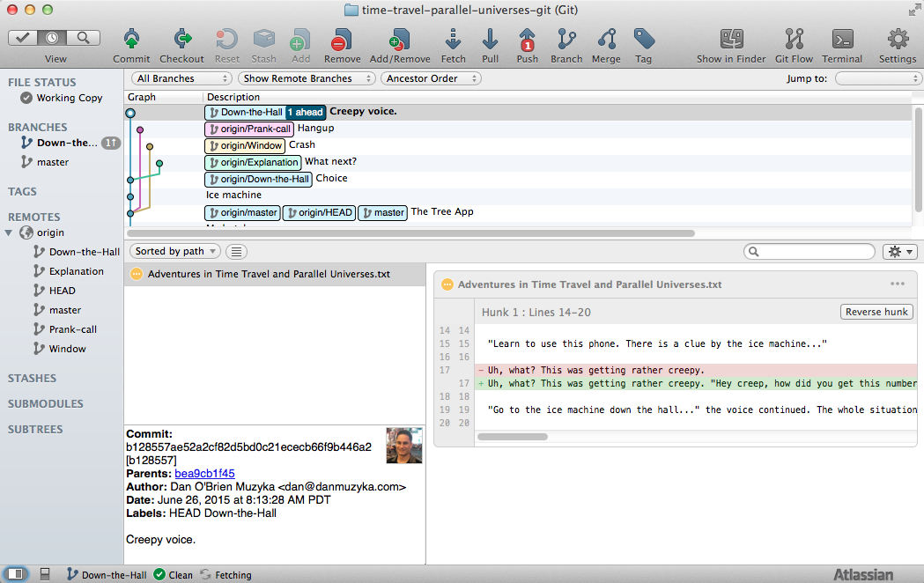The width and height of the screenshot is (924, 583).
Task: Click the Remove toolbar icon
Action: point(342,40)
